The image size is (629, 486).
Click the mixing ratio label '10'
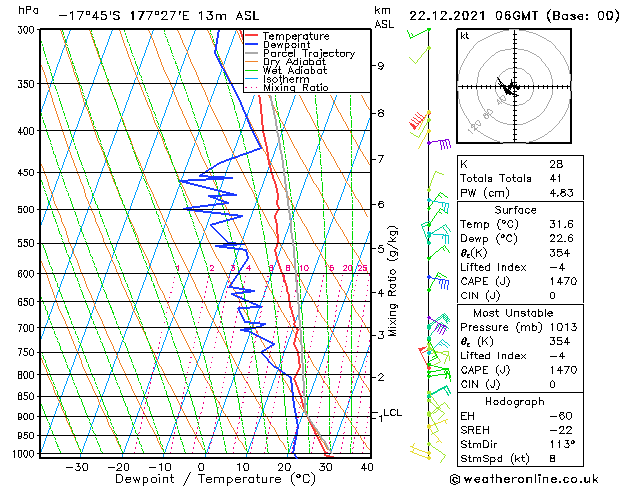coord(304,268)
